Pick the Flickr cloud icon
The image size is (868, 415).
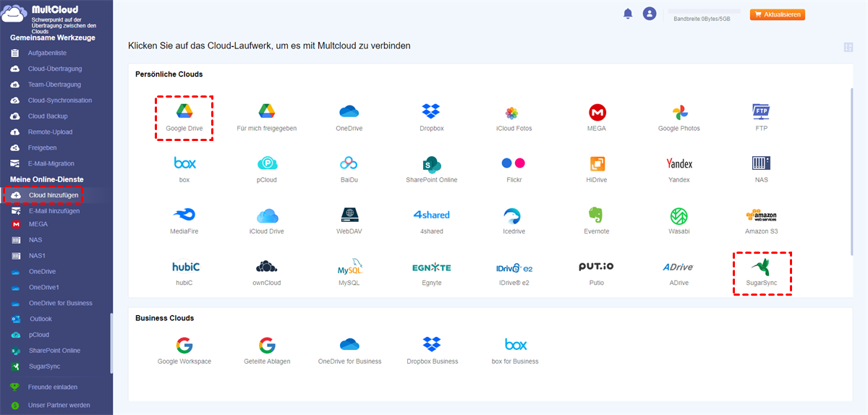(x=514, y=163)
